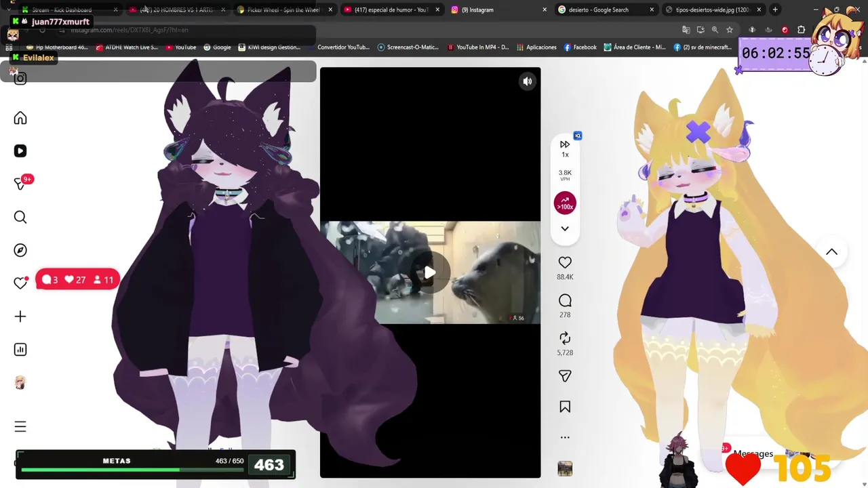
Task: Open a new browser tab
Action: pos(775,9)
